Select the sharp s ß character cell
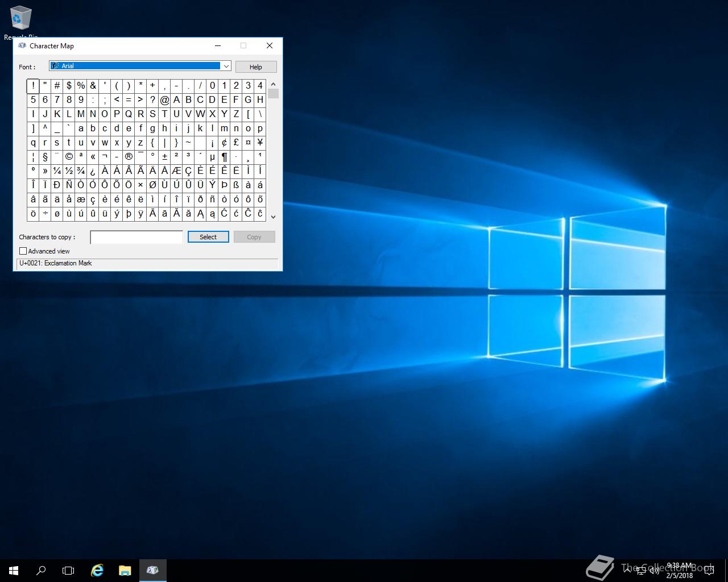The width and height of the screenshot is (728, 582). pos(236,185)
